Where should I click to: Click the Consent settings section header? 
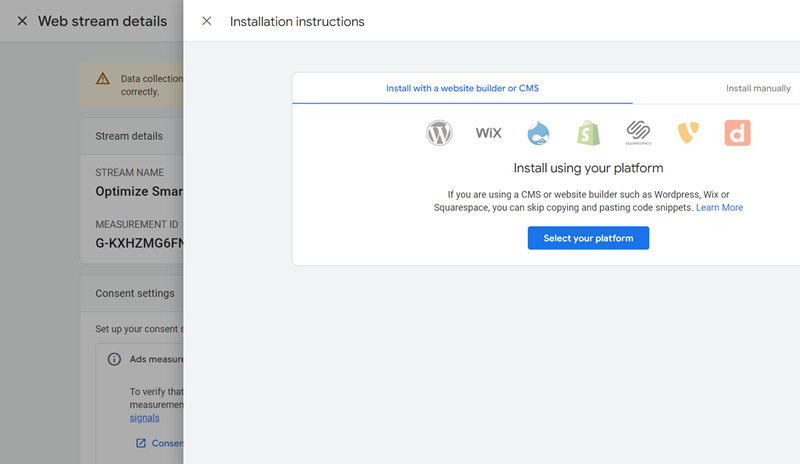coord(135,294)
